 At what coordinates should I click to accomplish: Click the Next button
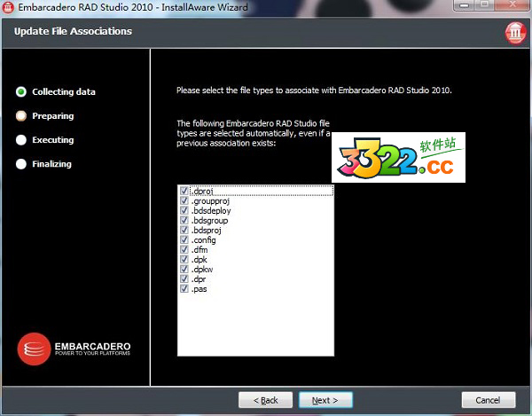point(325,400)
